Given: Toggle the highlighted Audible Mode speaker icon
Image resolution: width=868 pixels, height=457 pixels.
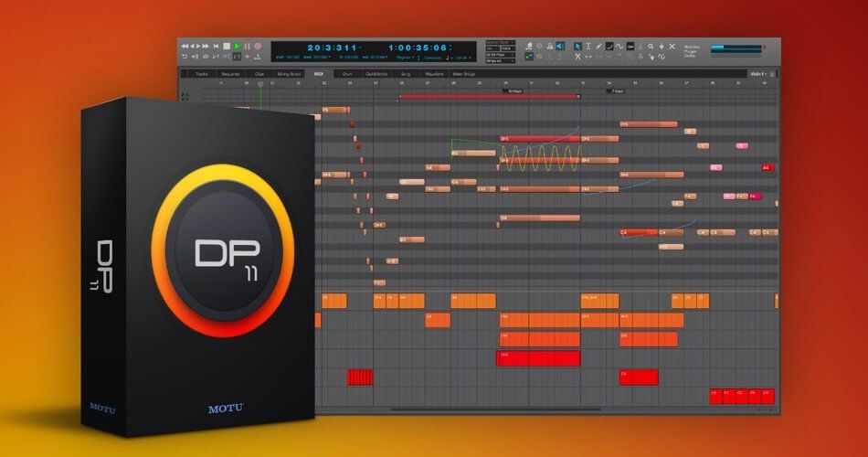Looking at the screenshot, I should point(560,47).
